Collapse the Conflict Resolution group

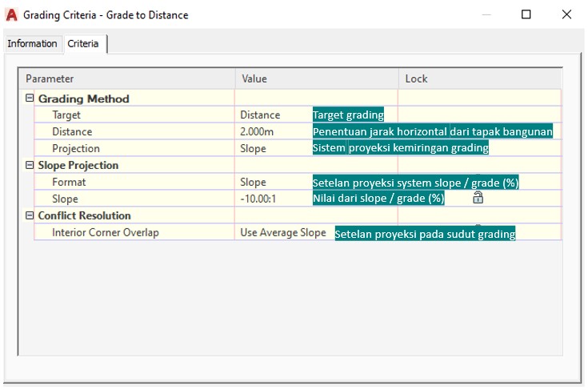tap(30, 215)
